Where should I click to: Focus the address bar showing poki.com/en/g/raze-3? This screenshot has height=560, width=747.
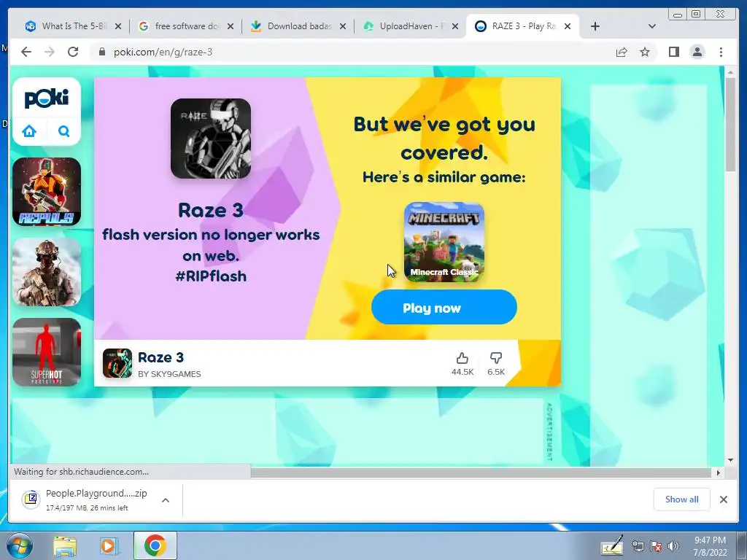tap(352, 52)
